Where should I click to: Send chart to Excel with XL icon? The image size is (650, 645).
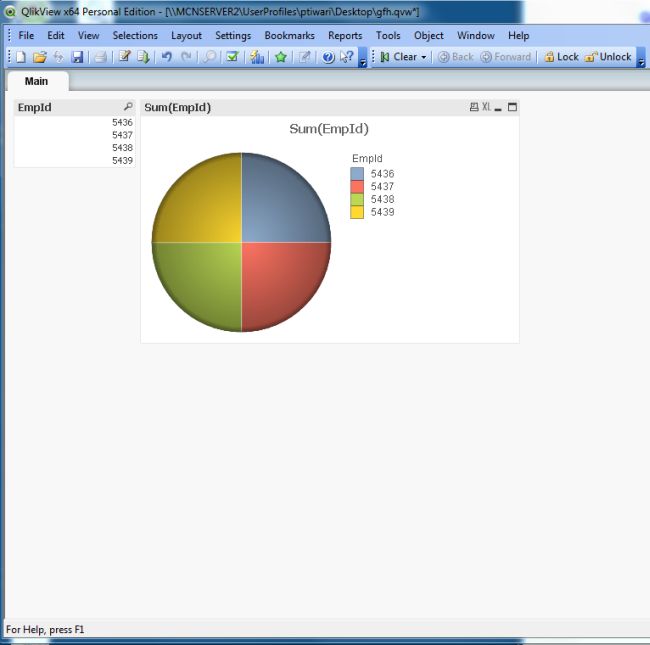486,107
